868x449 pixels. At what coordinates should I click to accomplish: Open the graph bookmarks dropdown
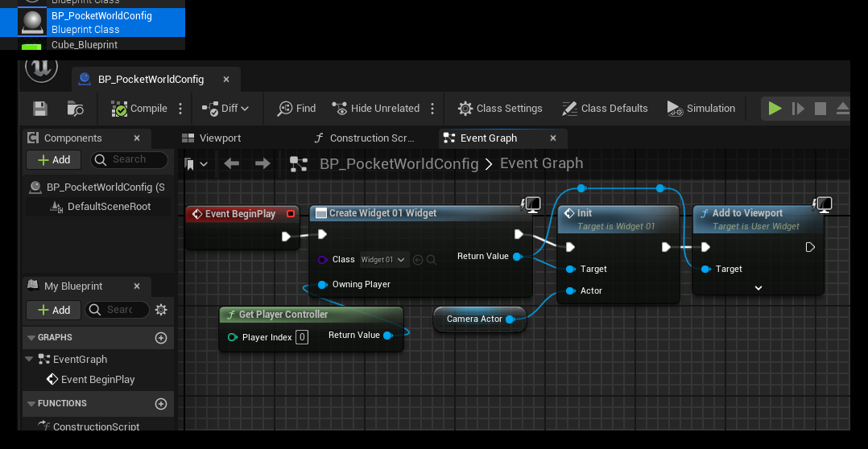(196, 163)
